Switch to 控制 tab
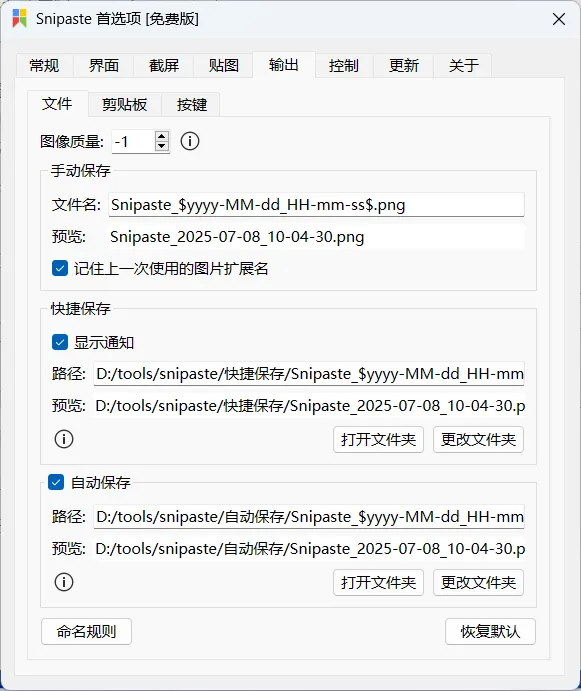 click(343, 66)
